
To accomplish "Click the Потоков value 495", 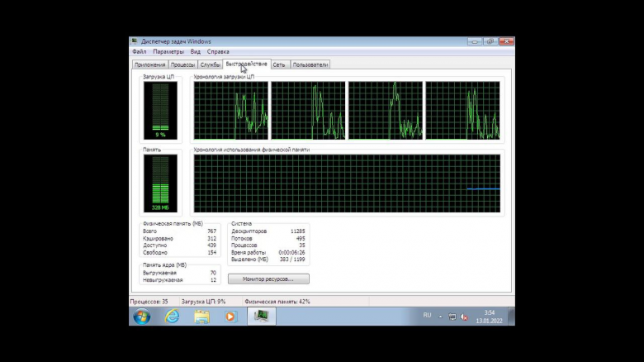I will [301, 238].
